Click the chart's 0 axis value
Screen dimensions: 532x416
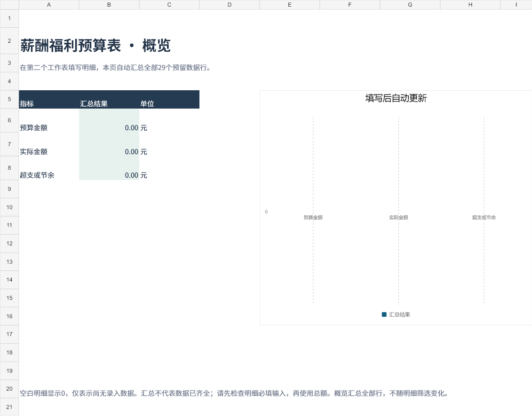tap(266, 212)
